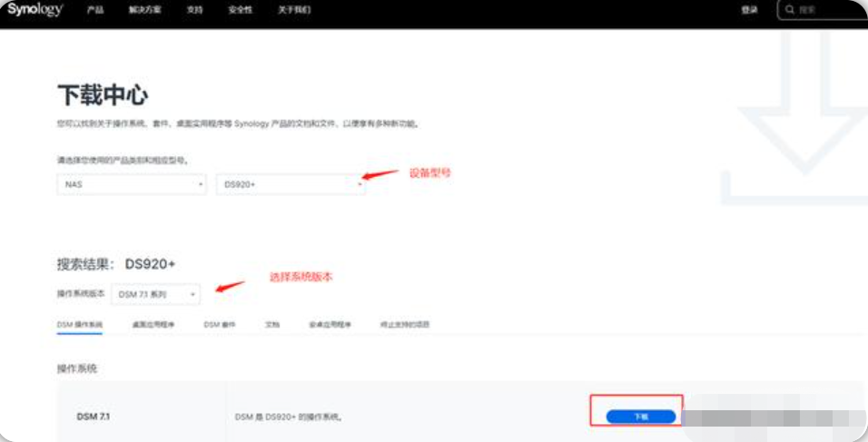868x442 pixels.
Task: Click the 下载中心 heading
Action: pos(103,95)
